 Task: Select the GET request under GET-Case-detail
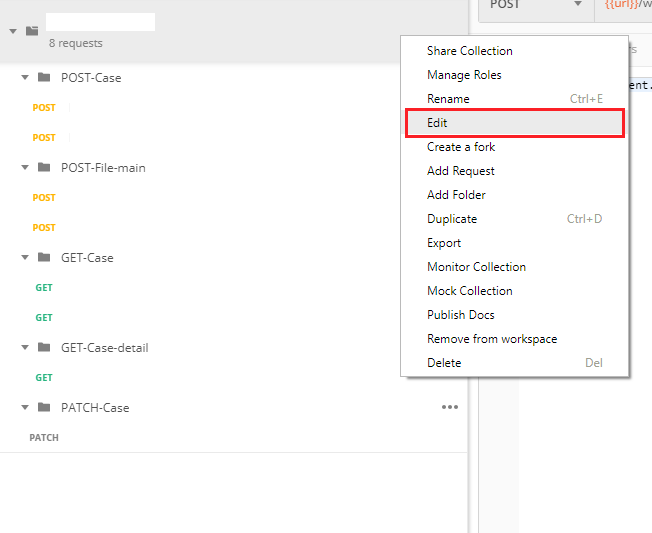pos(44,378)
